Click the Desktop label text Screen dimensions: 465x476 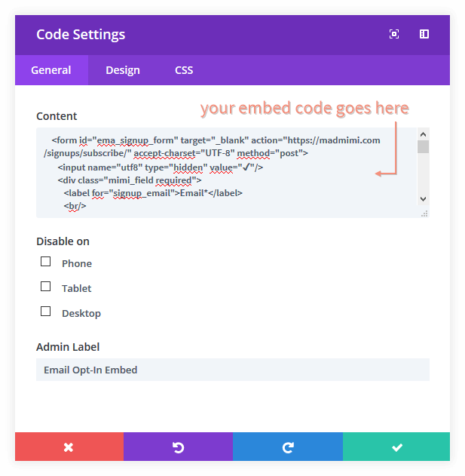(x=81, y=313)
